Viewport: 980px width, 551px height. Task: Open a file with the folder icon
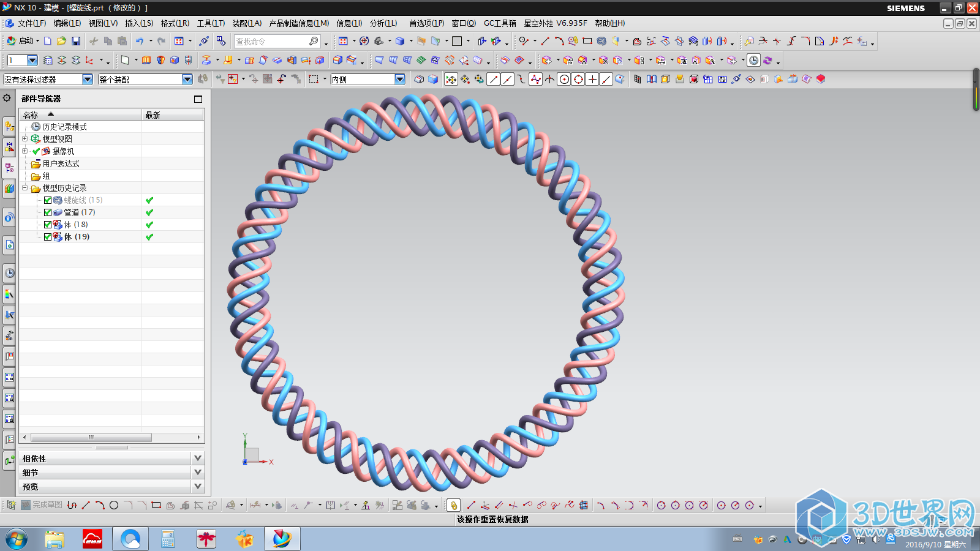(x=61, y=41)
